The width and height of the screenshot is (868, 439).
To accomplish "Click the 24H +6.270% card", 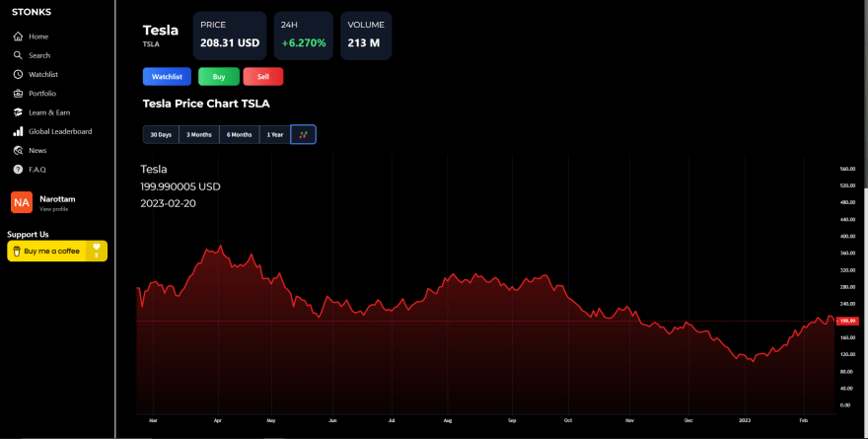I will (304, 36).
